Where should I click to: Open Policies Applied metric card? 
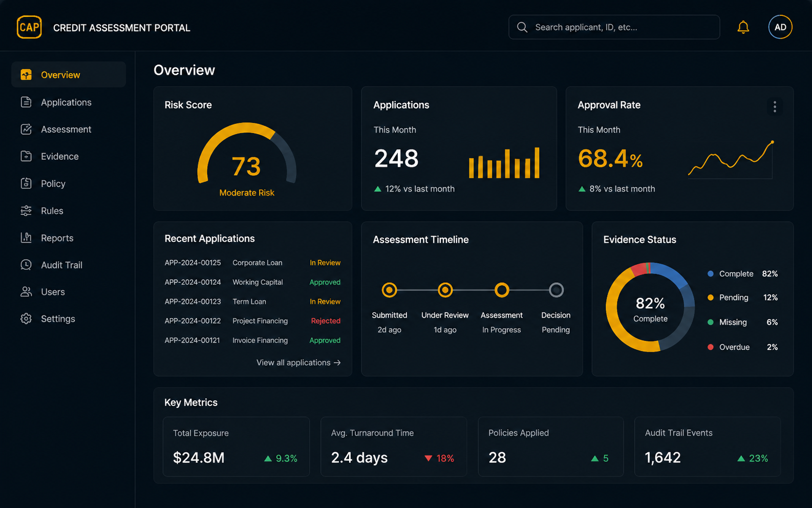pos(550,447)
